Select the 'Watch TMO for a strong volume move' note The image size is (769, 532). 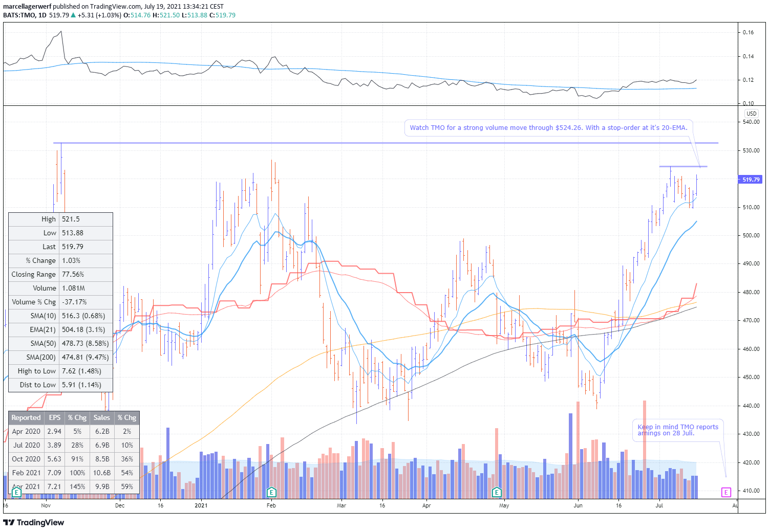pos(548,127)
